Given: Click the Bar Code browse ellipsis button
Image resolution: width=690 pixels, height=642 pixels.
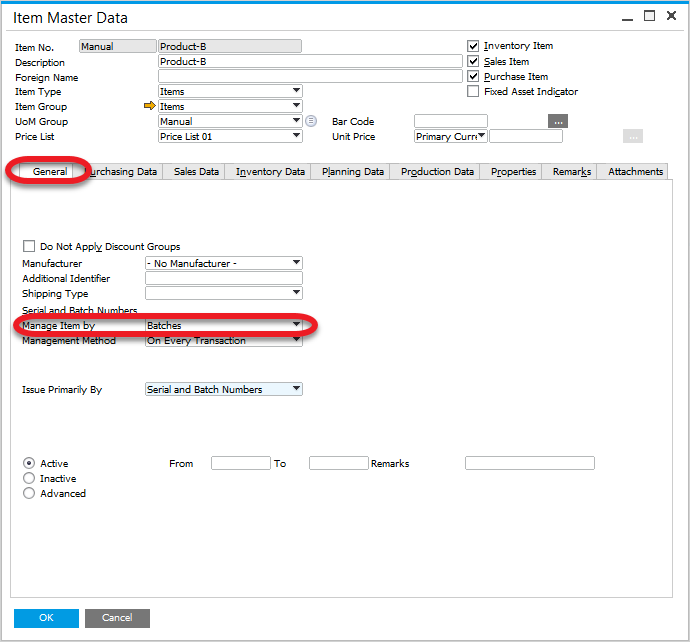Looking at the screenshot, I should pyautogui.click(x=558, y=121).
